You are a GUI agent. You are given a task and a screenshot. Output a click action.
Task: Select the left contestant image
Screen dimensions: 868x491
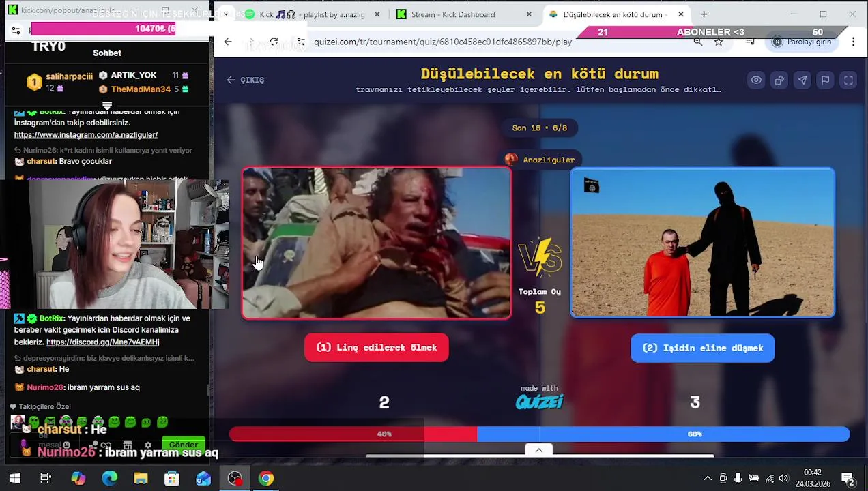coord(377,243)
